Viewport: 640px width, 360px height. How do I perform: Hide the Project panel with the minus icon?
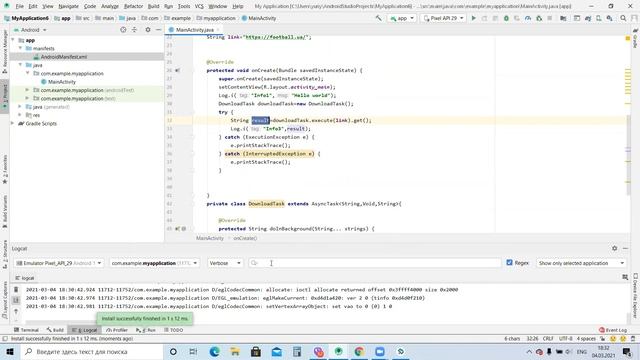tap(158, 30)
